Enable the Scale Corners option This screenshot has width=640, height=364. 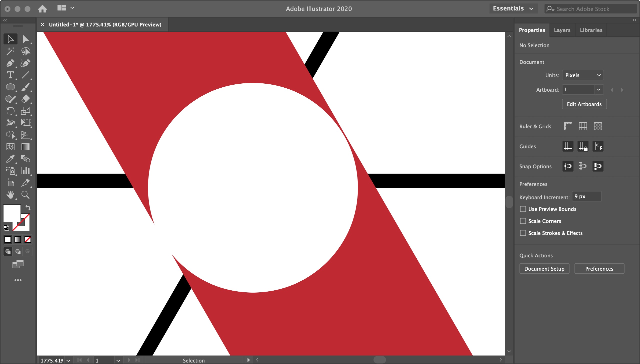coord(523,221)
